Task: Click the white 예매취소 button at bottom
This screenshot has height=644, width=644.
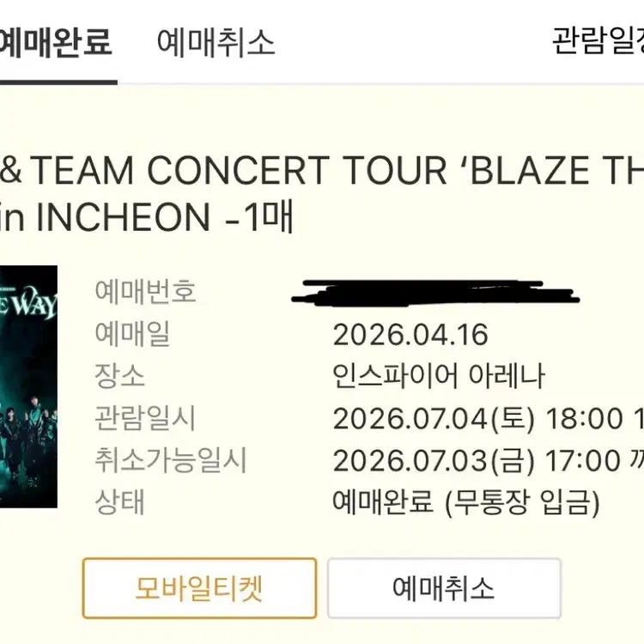Action: tap(444, 588)
